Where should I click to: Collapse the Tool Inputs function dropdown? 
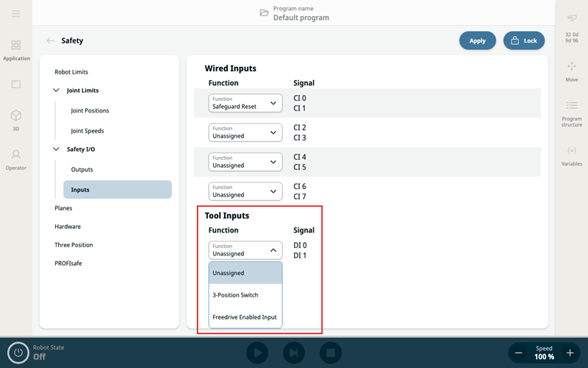tap(245, 250)
